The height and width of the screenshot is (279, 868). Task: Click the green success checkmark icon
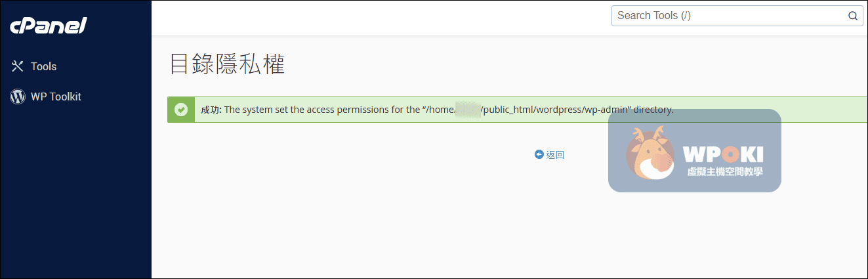click(x=181, y=110)
